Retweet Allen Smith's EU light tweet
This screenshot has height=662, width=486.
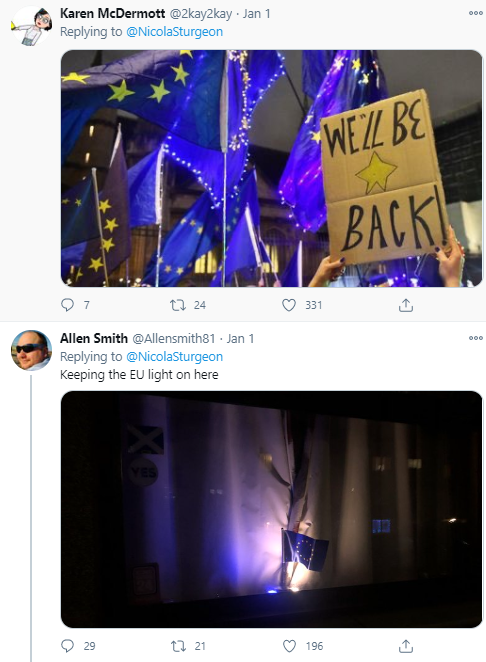[178, 646]
